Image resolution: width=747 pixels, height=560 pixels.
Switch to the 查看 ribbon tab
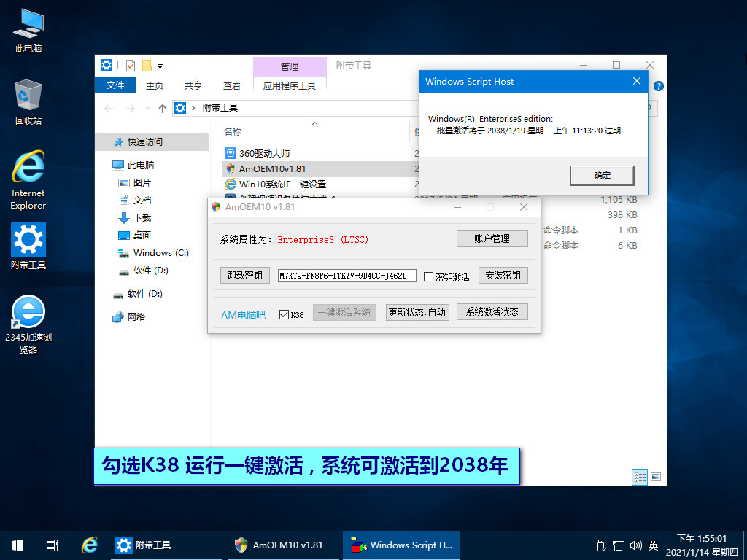click(231, 85)
